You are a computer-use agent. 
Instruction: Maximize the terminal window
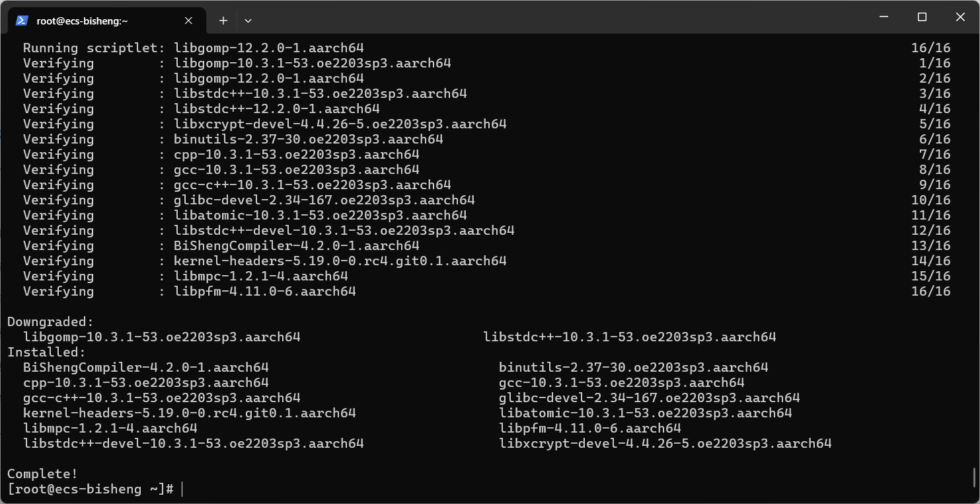[x=922, y=17]
